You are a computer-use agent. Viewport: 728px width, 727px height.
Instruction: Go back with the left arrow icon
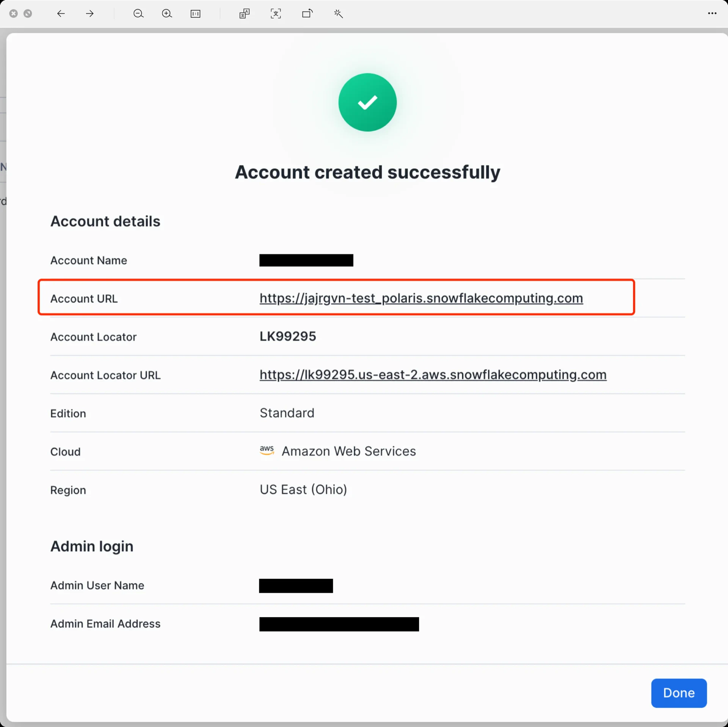click(61, 14)
